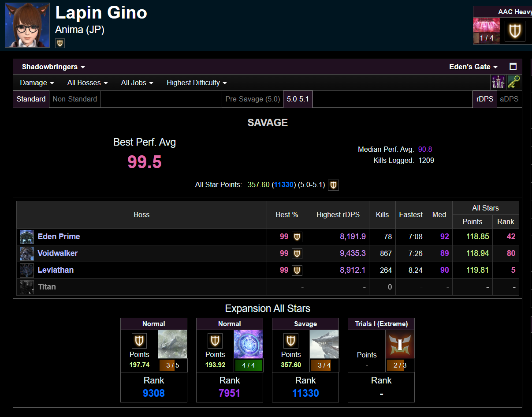Click the Trials I (Extreme) zone icon
Screen dimensions: 532x417
tap(400, 344)
